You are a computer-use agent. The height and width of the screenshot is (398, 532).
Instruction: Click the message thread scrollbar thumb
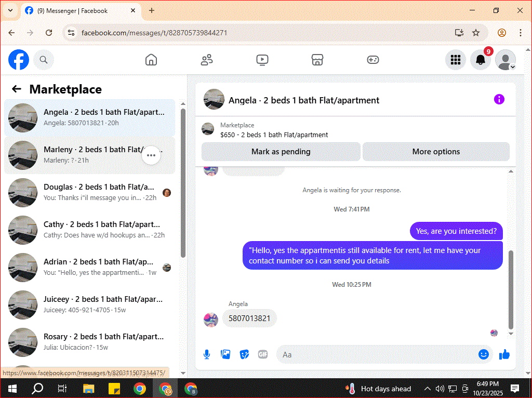pos(511,289)
